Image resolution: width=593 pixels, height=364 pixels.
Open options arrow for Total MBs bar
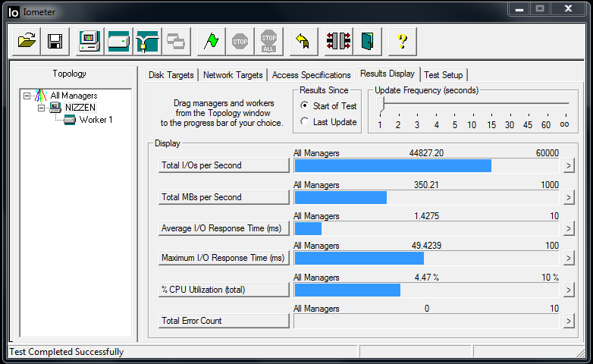coord(569,197)
